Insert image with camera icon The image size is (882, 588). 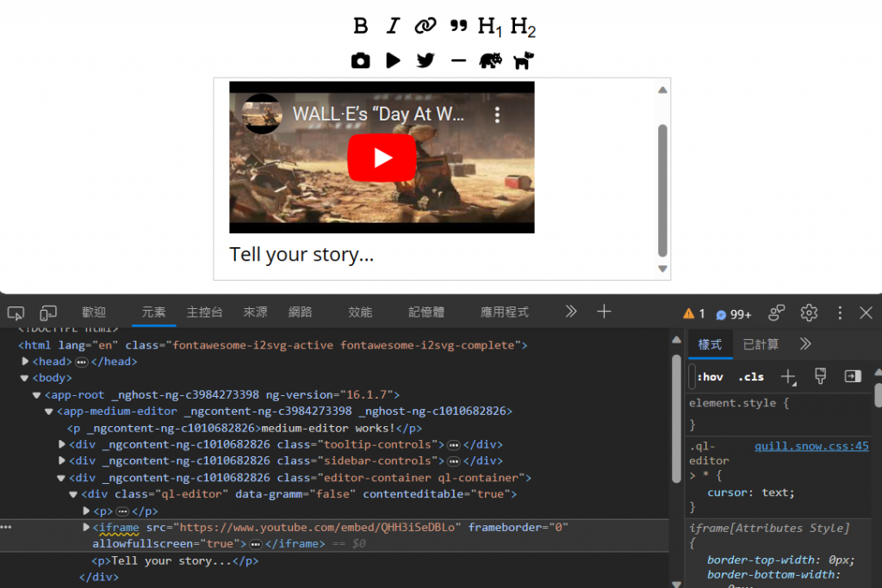(361, 60)
